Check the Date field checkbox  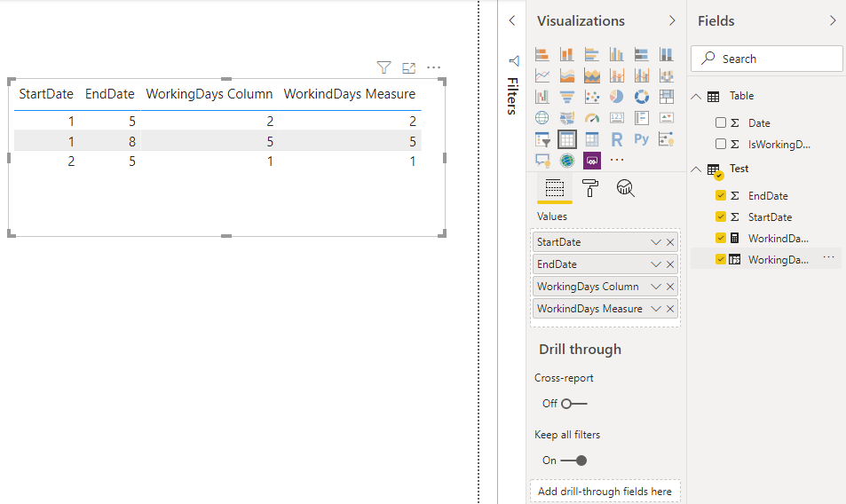click(x=720, y=123)
